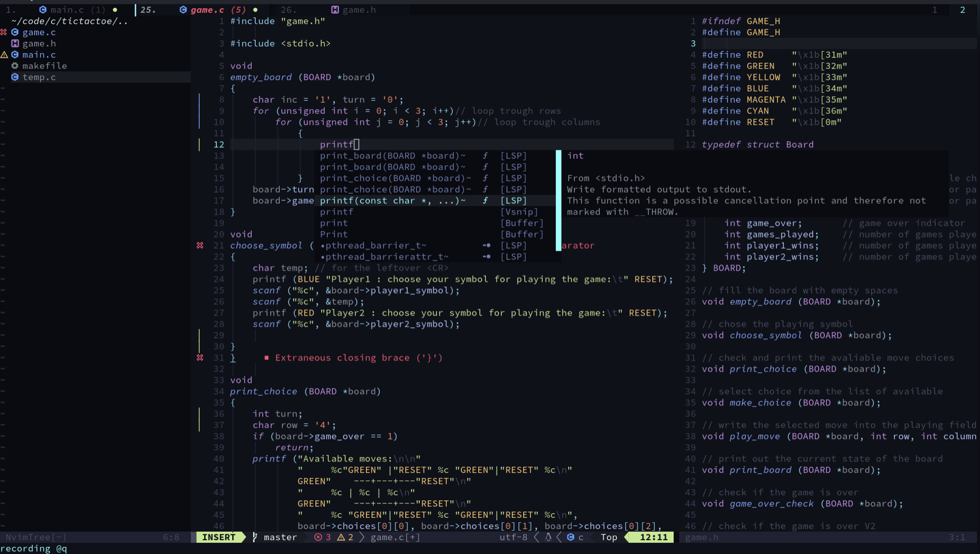Click the Linux penguin icon in statusline
The height and width of the screenshot is (554, 980).
point(548,537)
